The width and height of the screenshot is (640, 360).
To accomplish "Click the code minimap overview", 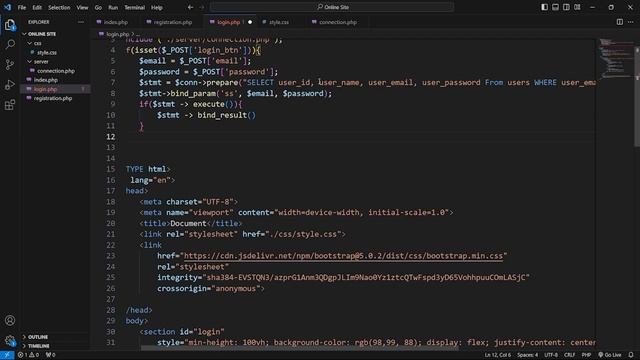I will (615, 59).
